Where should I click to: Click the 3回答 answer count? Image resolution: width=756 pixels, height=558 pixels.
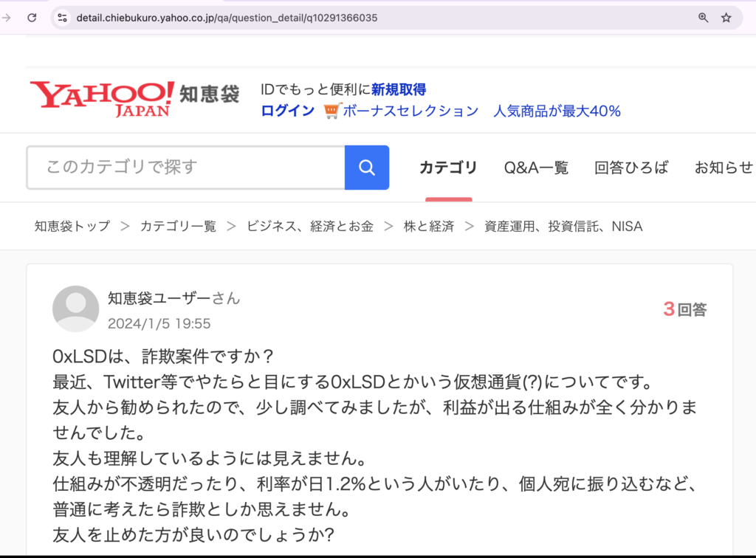click(x=684, y=309)
